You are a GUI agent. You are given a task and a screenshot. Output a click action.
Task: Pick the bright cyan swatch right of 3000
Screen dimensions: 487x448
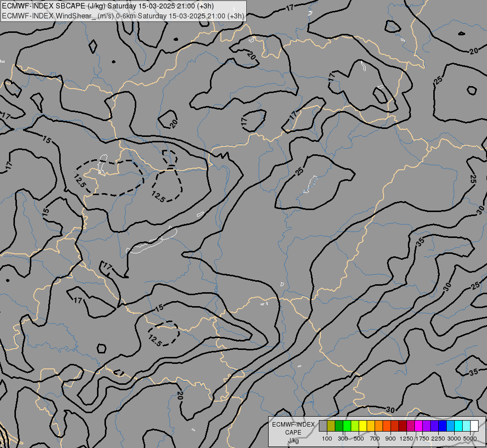[x=459, y=426]
